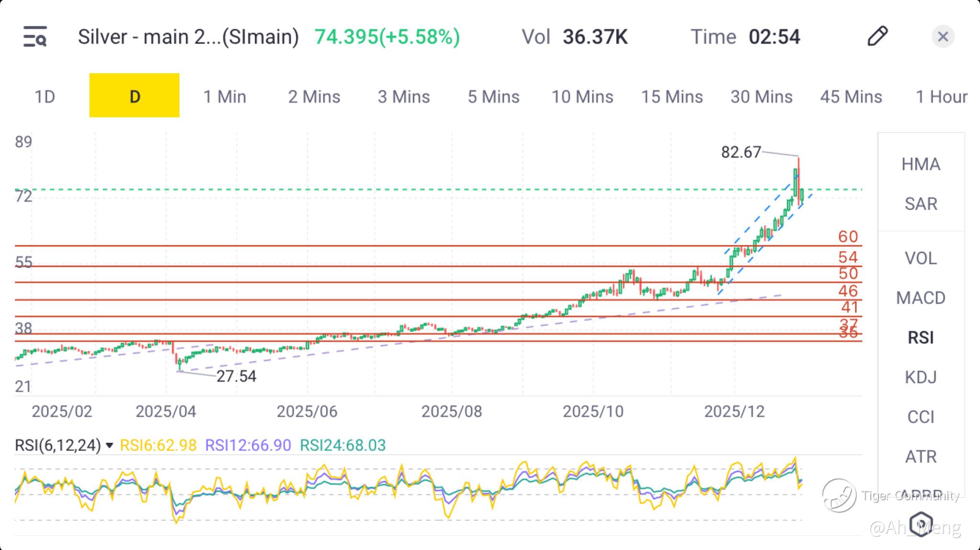The width and height of the screenshot is (980, 550).
Task: Select the 1 Min timeframe tab
Action: click(224, 97)
